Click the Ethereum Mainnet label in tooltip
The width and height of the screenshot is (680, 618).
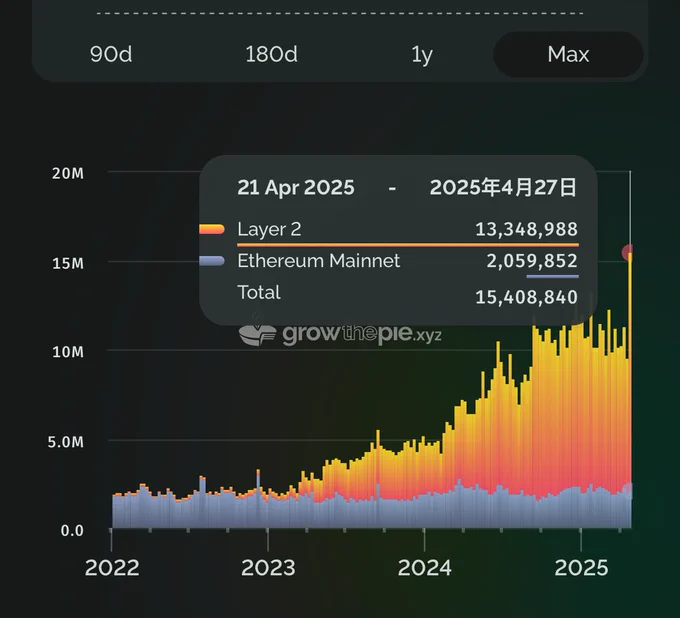(x=319, y=261)
